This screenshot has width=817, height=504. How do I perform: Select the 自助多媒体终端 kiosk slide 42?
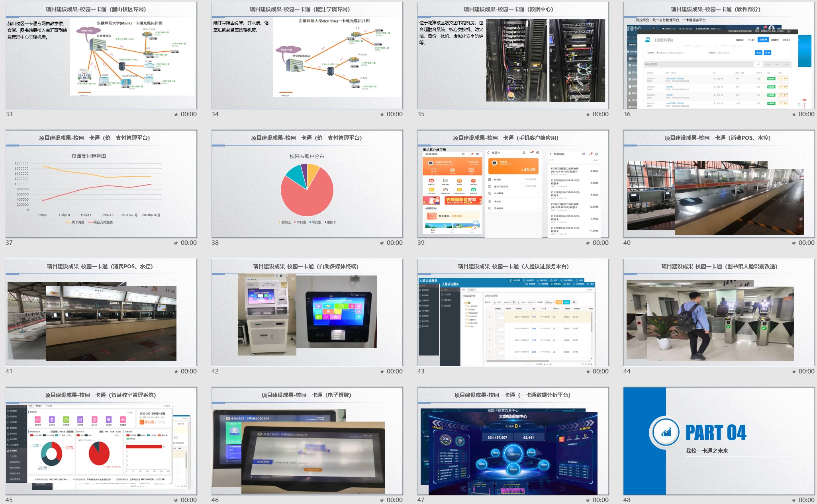point(307,313)
